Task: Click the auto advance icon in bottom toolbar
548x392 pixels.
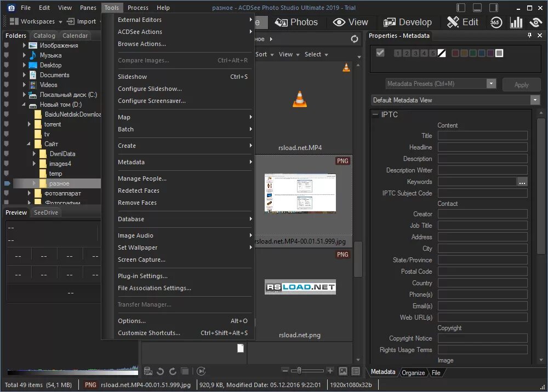Action: pyautogui.click(x=201, y=371)
